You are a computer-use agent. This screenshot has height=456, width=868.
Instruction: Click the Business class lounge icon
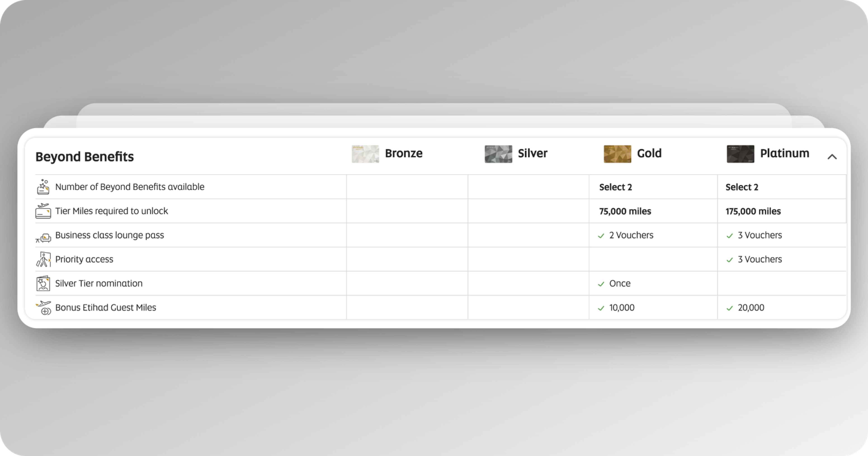pos(43,237)
